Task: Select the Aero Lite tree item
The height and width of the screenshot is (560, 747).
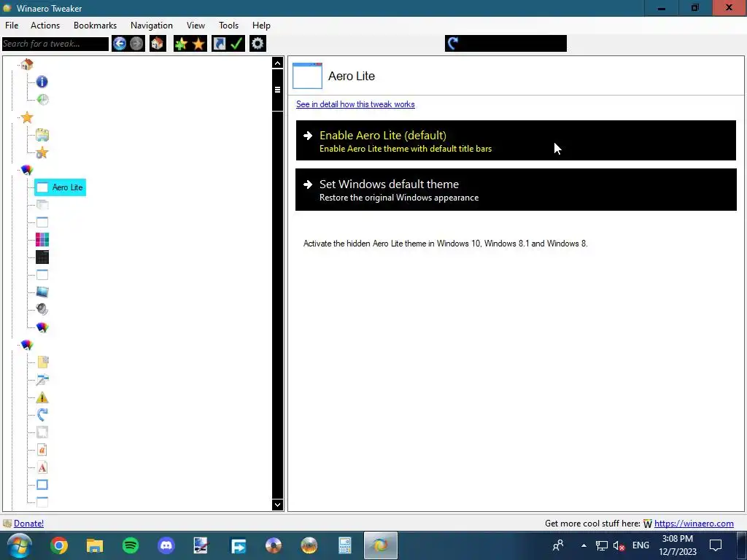Action: 60,187
